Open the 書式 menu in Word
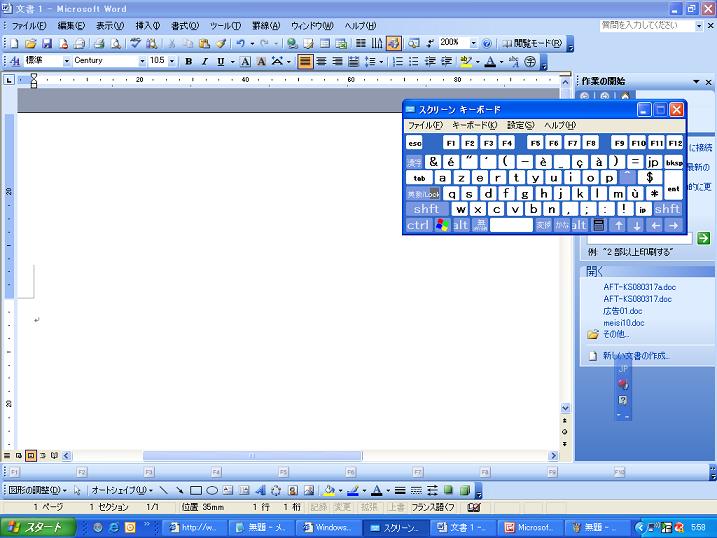717x538 pixels. click(x=185, y=26)
